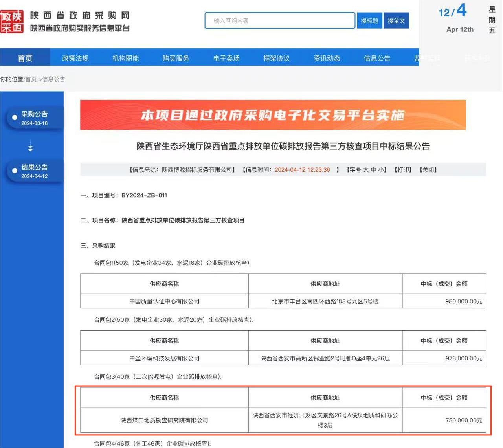Click the timestamp 2024-04-12 12:23:36
The image size is (503, 448).
point(302,169)
